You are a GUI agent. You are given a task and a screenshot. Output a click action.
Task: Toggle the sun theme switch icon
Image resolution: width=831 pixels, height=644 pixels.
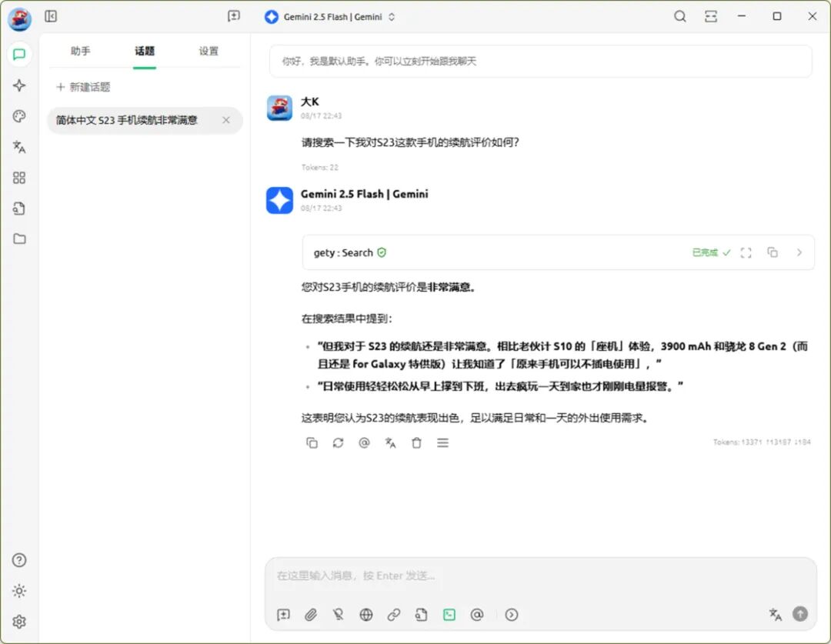pos(19,591)
